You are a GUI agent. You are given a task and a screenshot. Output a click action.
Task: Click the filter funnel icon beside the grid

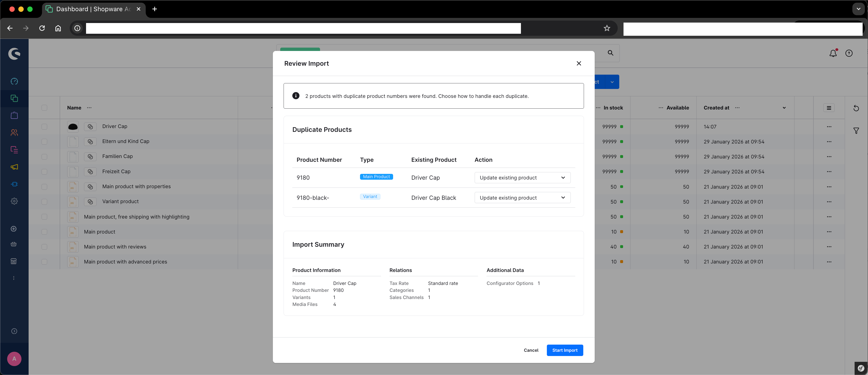(x=856, y=130)
